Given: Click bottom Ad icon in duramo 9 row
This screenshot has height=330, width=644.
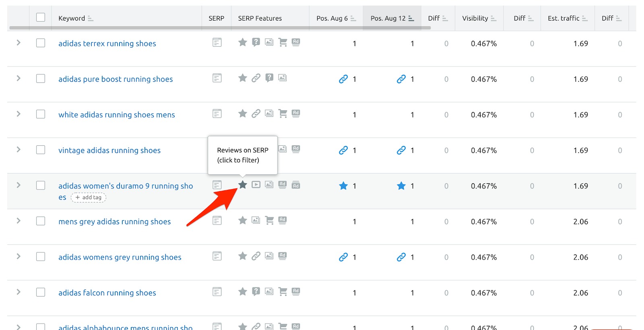Looking at the screenshot, I should [x=296, y=185].
